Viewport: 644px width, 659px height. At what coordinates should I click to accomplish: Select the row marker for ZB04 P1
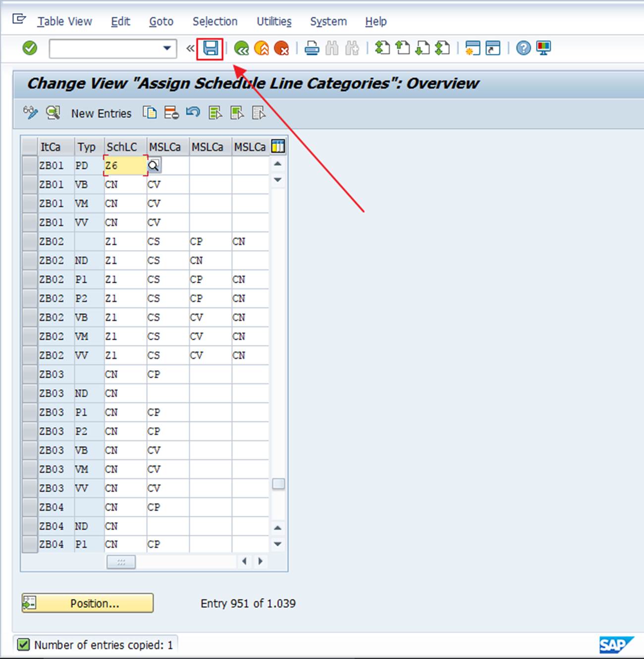pyautogui.click(x=30, y=544)
